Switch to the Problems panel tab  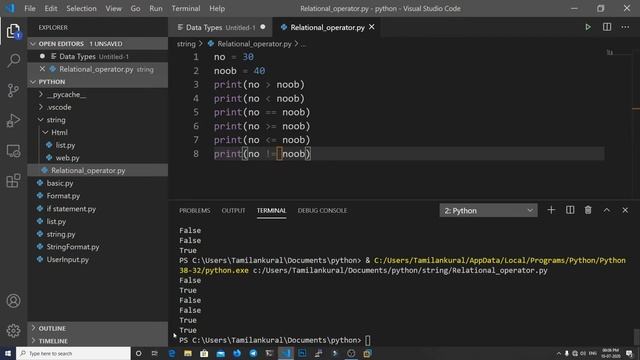click(x=195, y=211)
